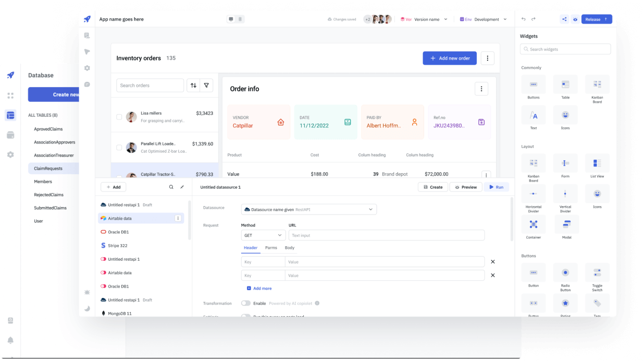
Task: Click the Release button
Action: [597, 18]
